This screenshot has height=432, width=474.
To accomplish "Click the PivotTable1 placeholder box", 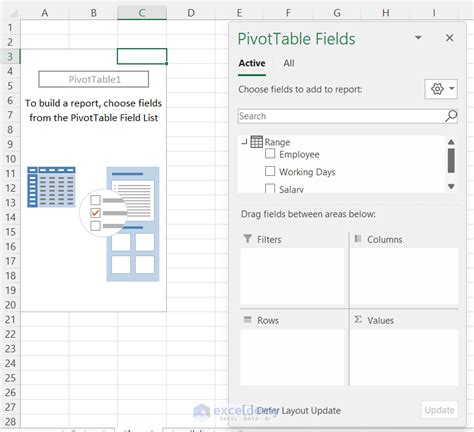I will coord(94,79).
